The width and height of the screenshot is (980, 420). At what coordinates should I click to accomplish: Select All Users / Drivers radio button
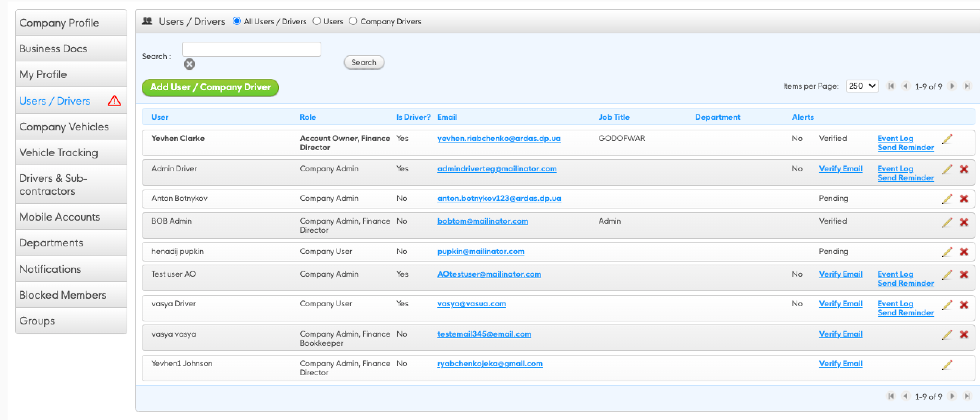click(x=236, y=21)
